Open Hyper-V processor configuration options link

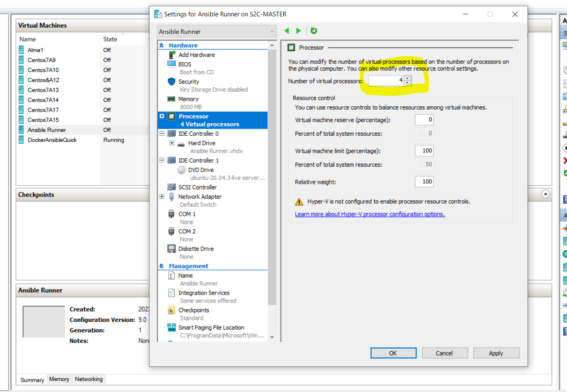[370, 214]
